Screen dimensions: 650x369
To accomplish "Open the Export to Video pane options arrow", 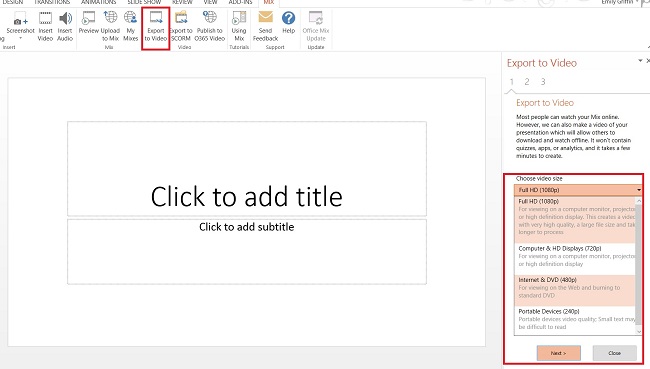I will click(x=640, y=61).
